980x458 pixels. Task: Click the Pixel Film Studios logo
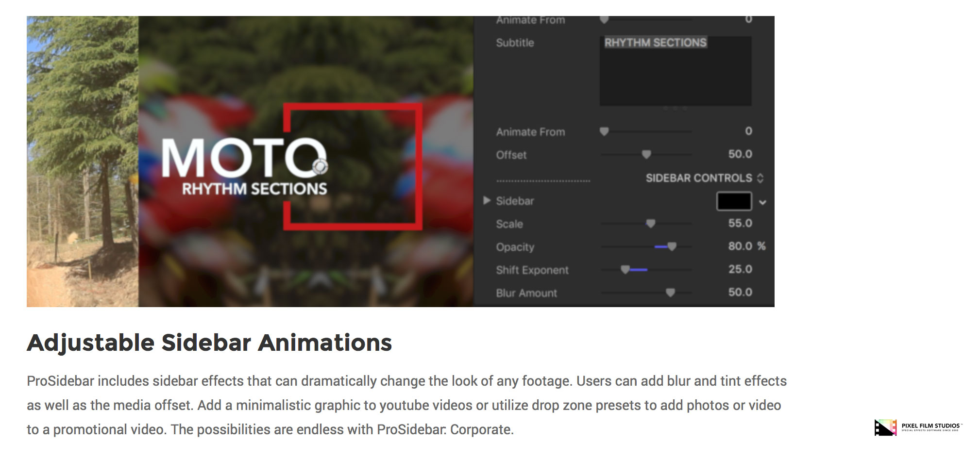point(918,427)
